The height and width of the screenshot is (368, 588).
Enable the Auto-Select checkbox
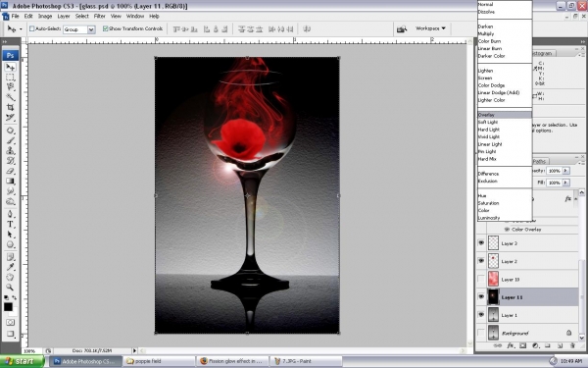(x=32, y=28)
